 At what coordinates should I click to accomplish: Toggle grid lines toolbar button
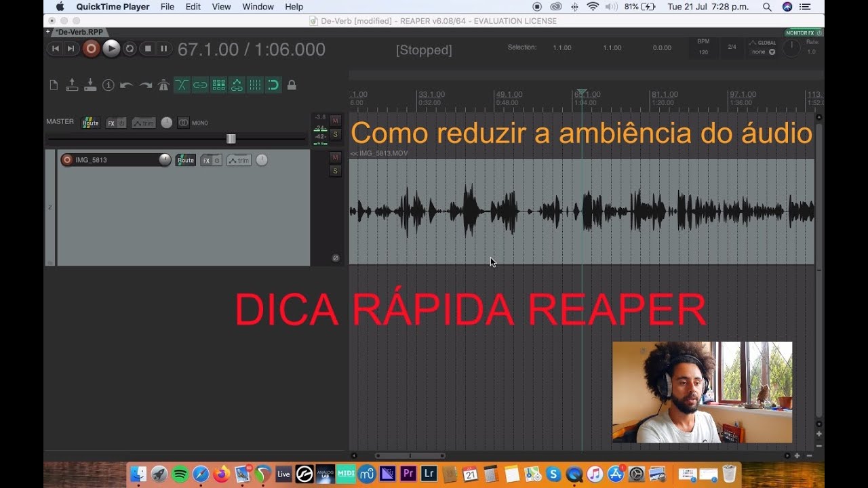point(255,85)
